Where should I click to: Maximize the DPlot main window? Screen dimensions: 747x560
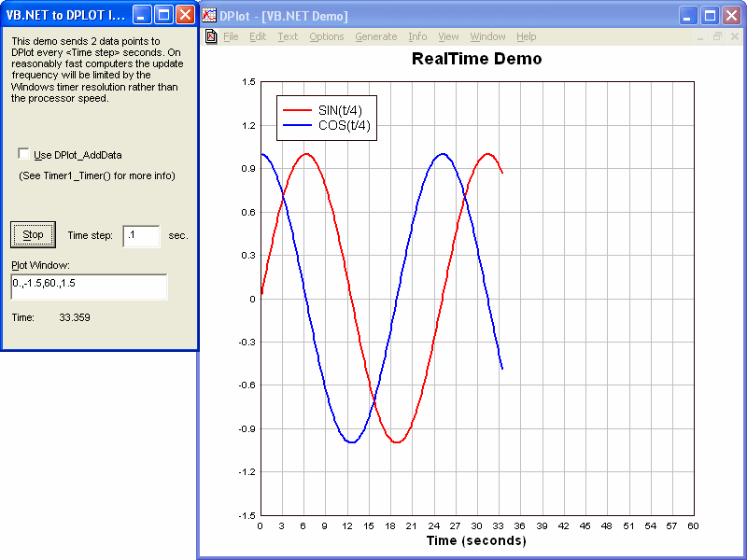pyautogui.click(x=709, y=16)
